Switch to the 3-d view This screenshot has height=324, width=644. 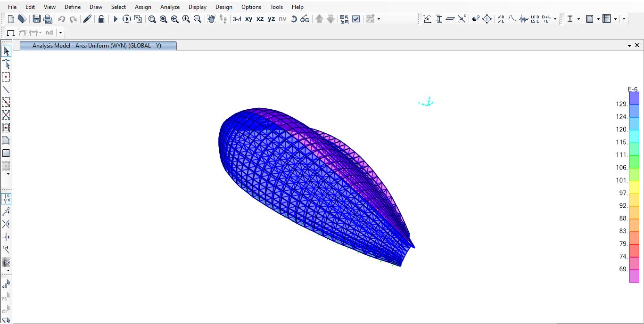pos(237,19)
